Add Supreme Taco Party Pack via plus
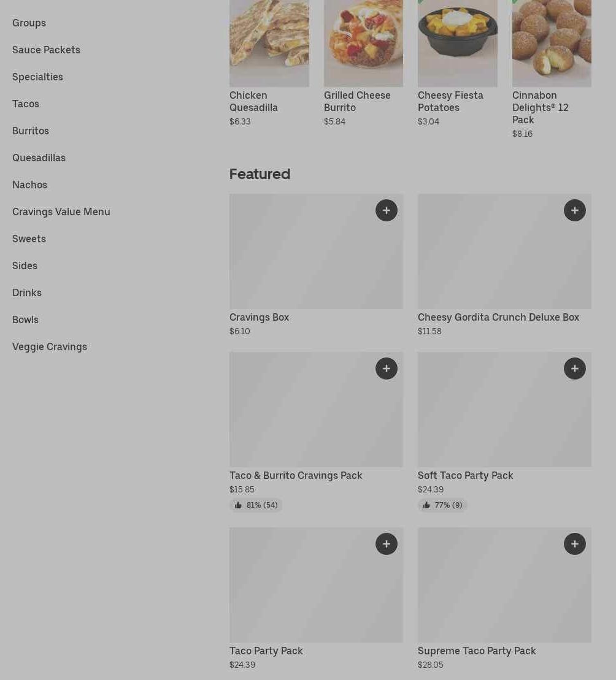This screenshot has width=616, height=680. (574, 544)
